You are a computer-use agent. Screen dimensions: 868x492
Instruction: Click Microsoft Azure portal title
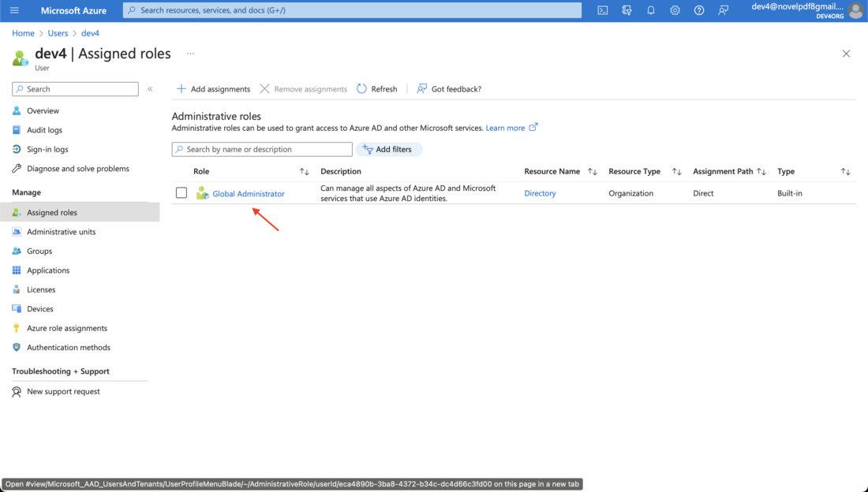coord(73,10)
